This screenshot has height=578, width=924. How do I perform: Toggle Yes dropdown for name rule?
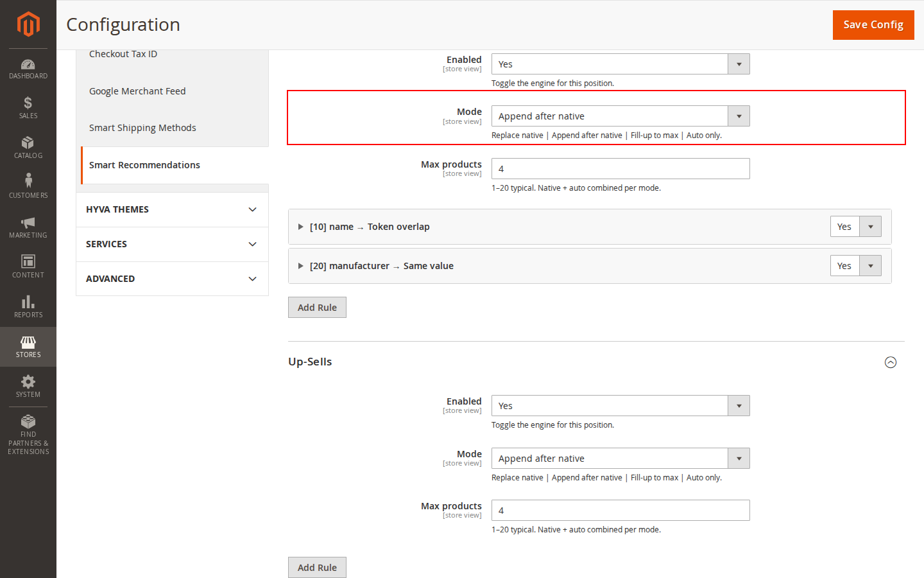[x=856, y=227]
